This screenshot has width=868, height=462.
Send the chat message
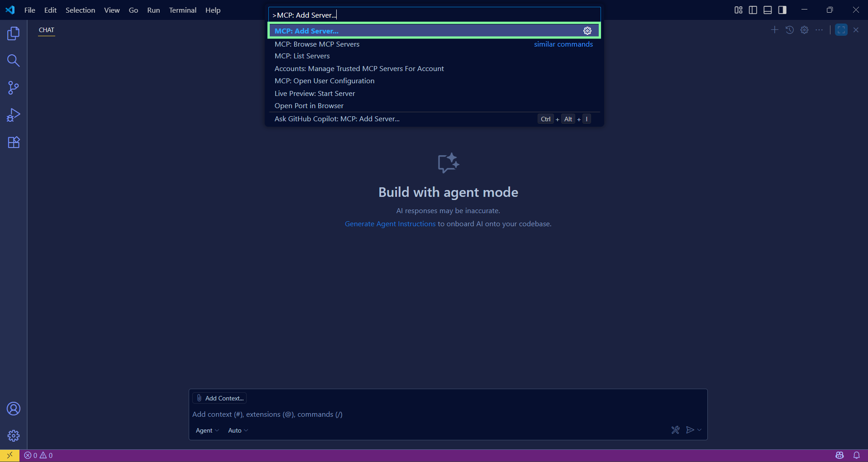[690, 430]
